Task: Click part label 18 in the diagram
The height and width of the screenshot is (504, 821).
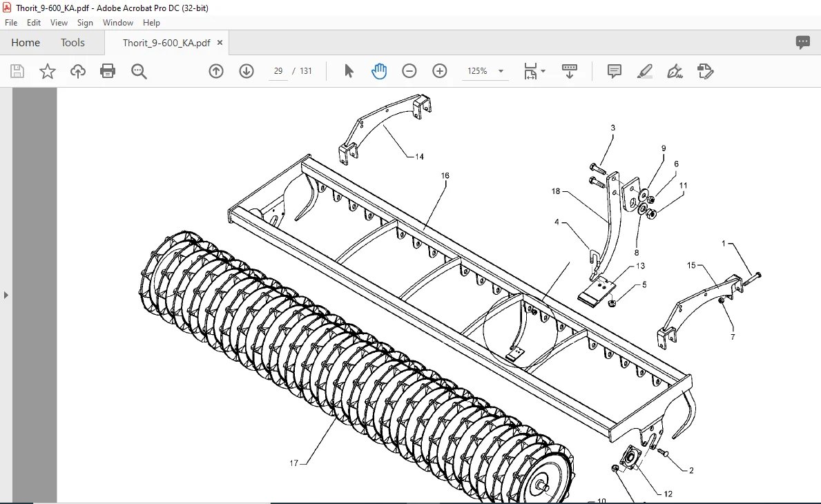Action: point(556,191)
